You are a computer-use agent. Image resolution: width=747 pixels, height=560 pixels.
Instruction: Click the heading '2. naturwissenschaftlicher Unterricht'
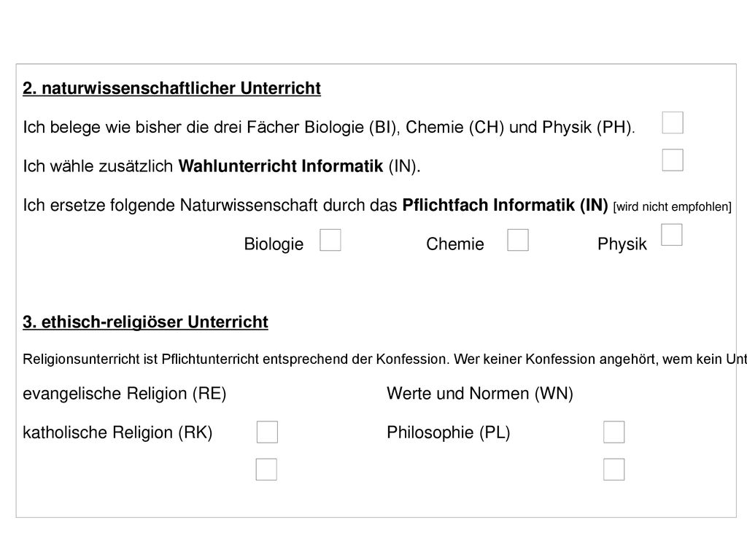point(171,88)
